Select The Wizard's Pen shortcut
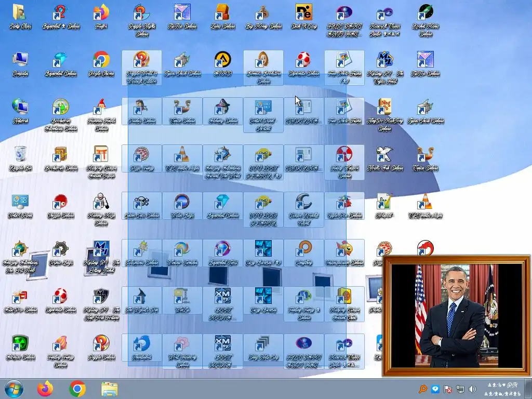Image resolution: width=532 pixels, height=399 pixels. click(x=142, y=301)
